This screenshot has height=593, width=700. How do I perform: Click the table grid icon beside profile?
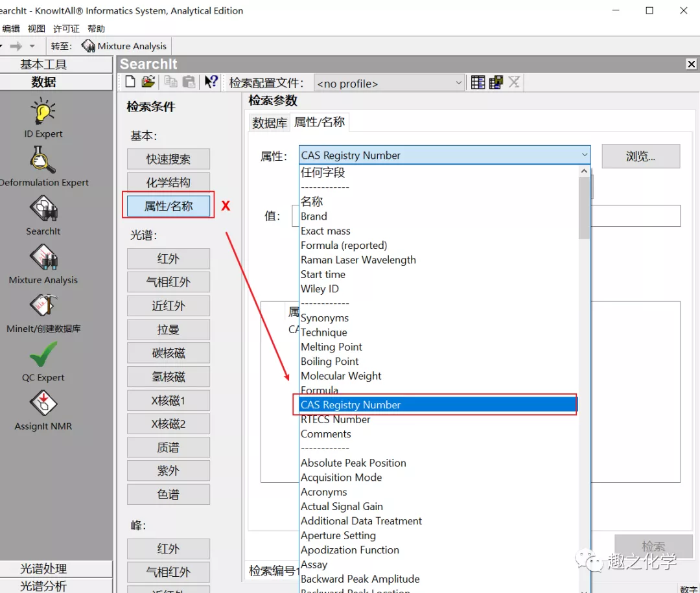[x=478, y=82]
